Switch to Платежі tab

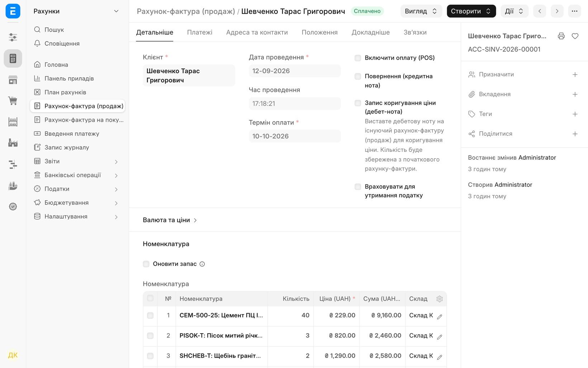click(x=200, y=32)
